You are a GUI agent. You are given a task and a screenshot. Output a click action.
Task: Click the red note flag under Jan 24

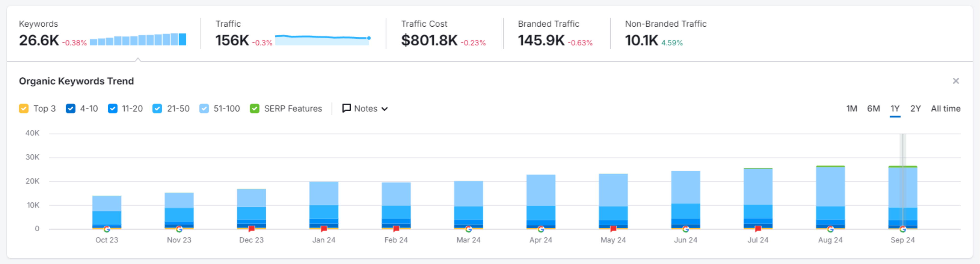[324, 229]
